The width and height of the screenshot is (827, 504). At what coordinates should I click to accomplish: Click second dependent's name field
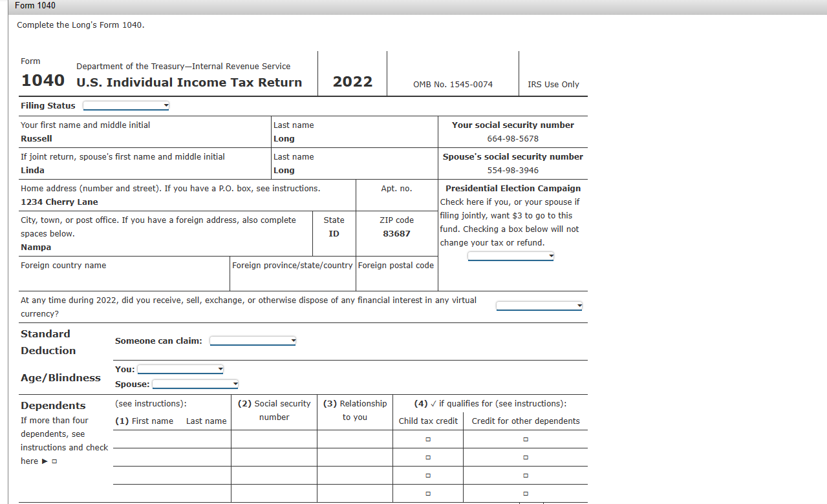(172, 457)
